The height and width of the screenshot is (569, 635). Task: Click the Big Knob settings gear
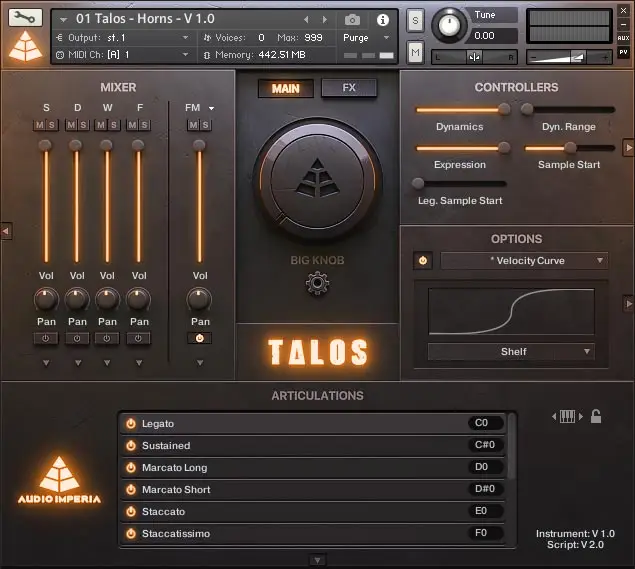click(x=317, y=283)
